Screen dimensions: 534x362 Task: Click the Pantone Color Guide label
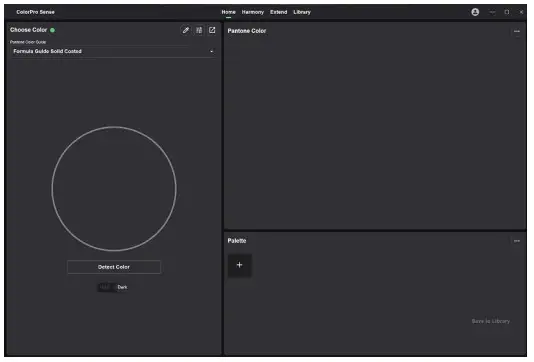click(x=28, y=42)
